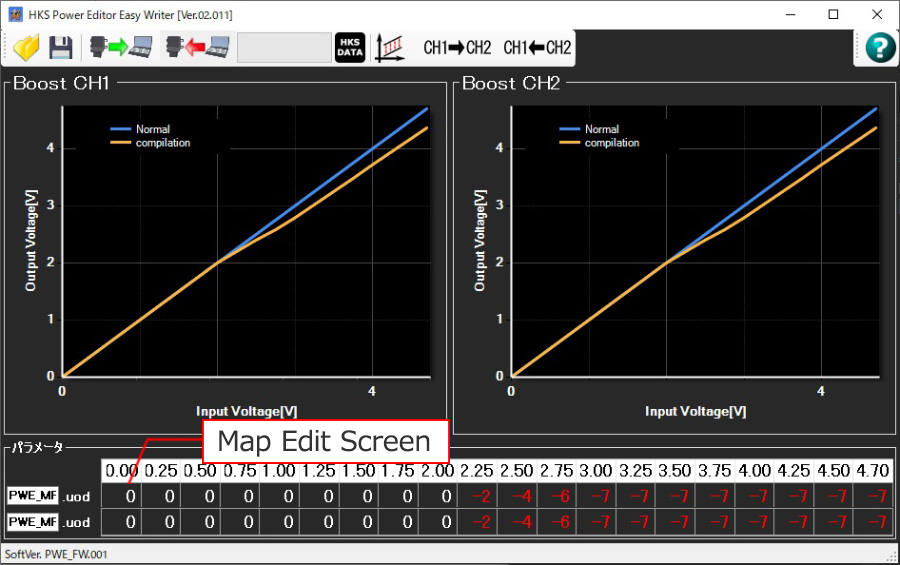Edit lower row cell -6 under 2.75
The height and width of the screenshot is (565, 900).
point(557,522)
